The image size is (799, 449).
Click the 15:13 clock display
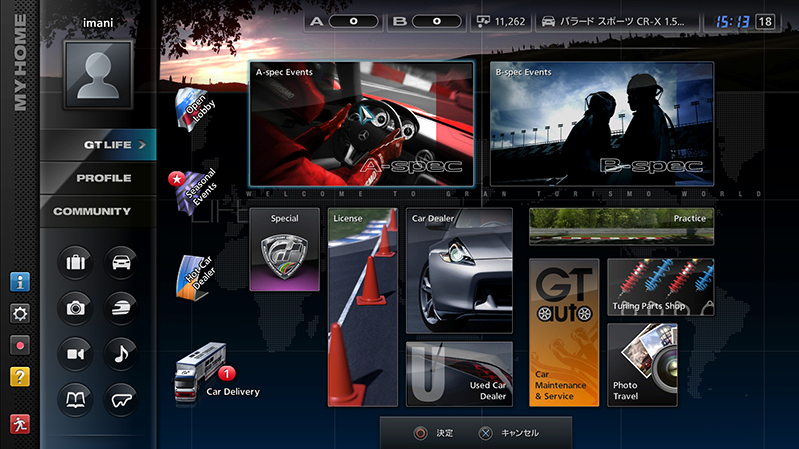[732, 21]
